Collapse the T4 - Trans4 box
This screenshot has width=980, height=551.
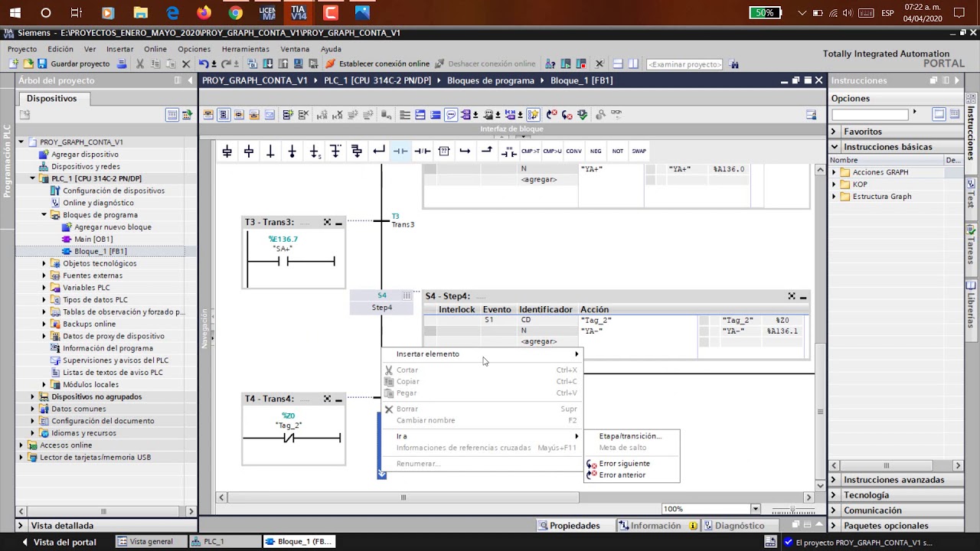[338, 399]
